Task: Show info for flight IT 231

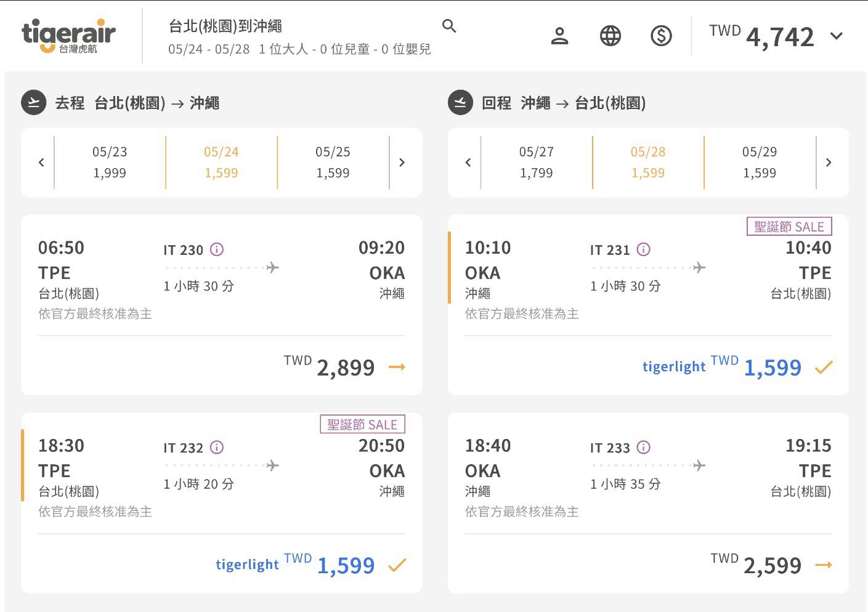Action: [x=643, y=249]
